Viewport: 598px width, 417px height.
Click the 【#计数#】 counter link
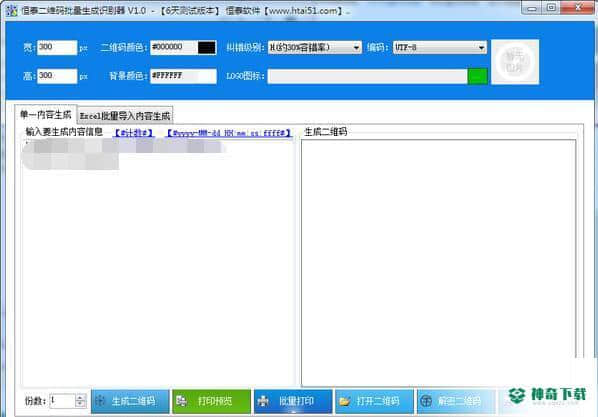pos(134,133)
